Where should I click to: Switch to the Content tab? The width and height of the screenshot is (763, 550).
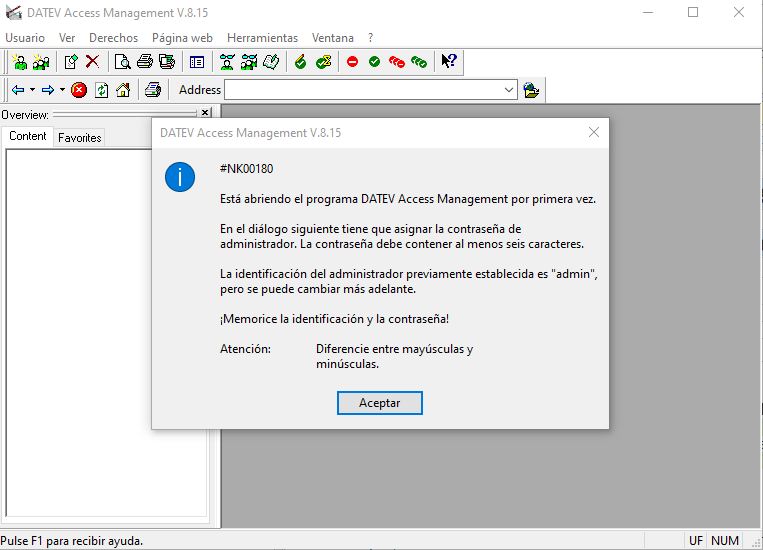coord(28,136)
